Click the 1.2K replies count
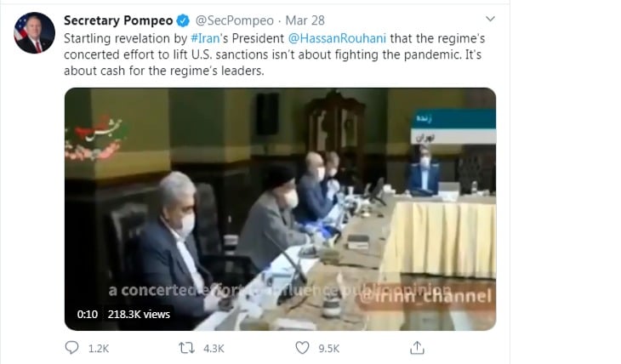The width and height of the screenshot is (621, 364). pyautogui.click(x=99, y=349)
